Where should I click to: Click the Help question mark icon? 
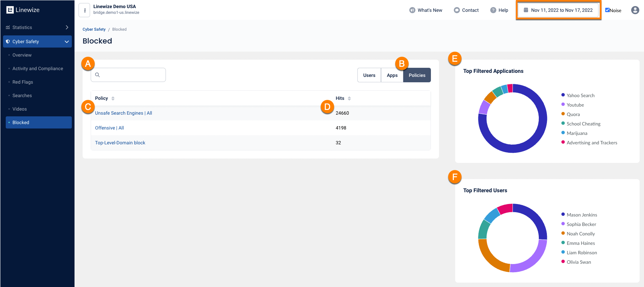pyautogui.click(x=493, y=10)
